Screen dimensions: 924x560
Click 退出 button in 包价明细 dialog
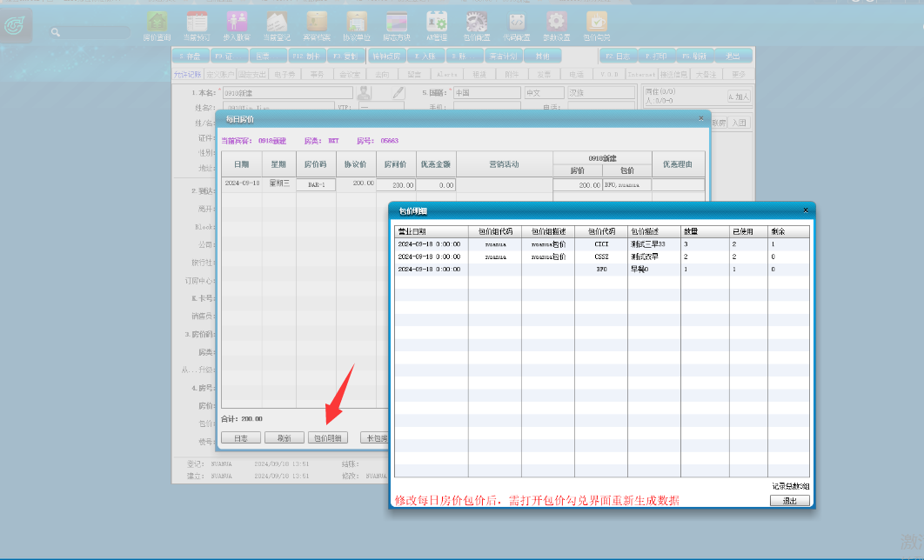790,501
